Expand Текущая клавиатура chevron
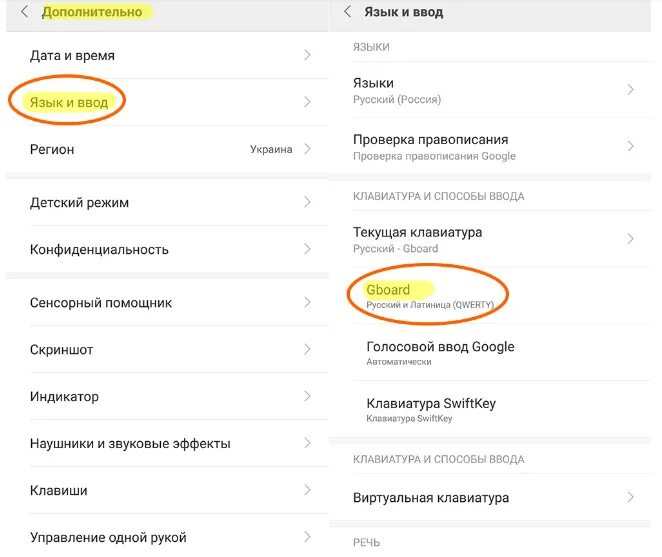Image resolution: width=662 pixels, height=557 pixels. click(631, 239)
